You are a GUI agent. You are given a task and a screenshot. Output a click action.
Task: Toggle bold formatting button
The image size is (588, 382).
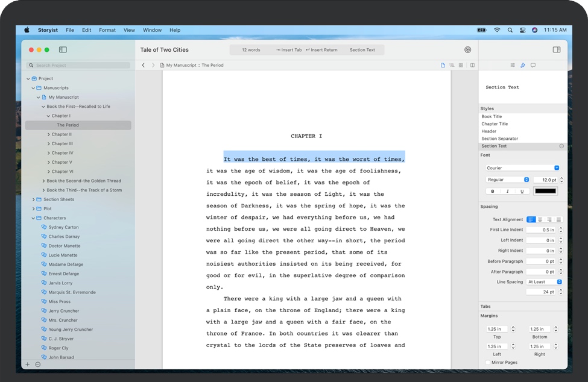click(493, 191)
